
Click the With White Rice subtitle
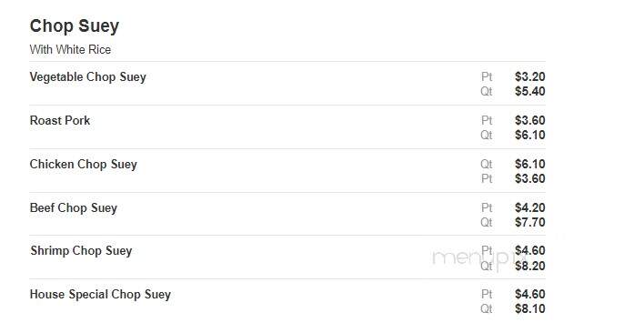click(x=70, y=50)
